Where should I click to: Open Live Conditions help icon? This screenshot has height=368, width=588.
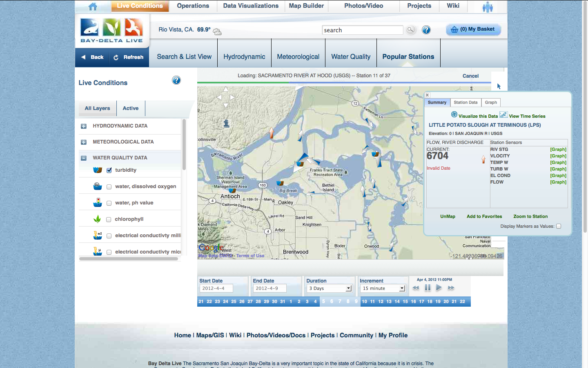coord(176,80)
